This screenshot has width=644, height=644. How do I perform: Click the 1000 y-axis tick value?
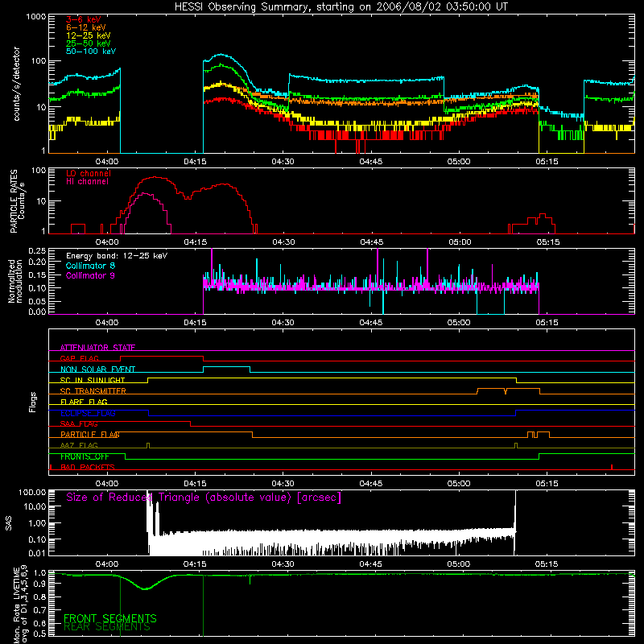click(x=36, y=17)
